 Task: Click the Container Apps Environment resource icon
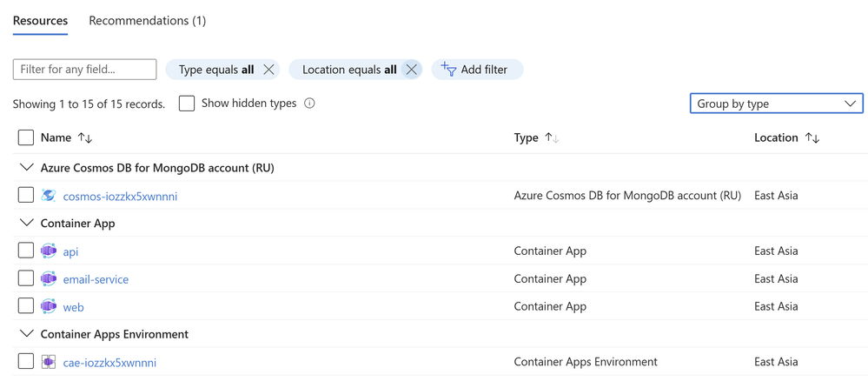[x=49, y=362]
